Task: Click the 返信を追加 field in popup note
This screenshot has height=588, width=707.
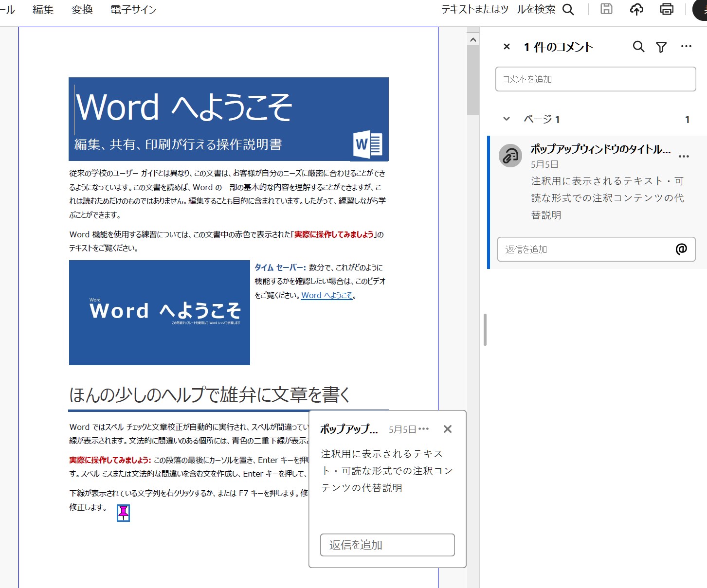Action: tap(387, 545)
